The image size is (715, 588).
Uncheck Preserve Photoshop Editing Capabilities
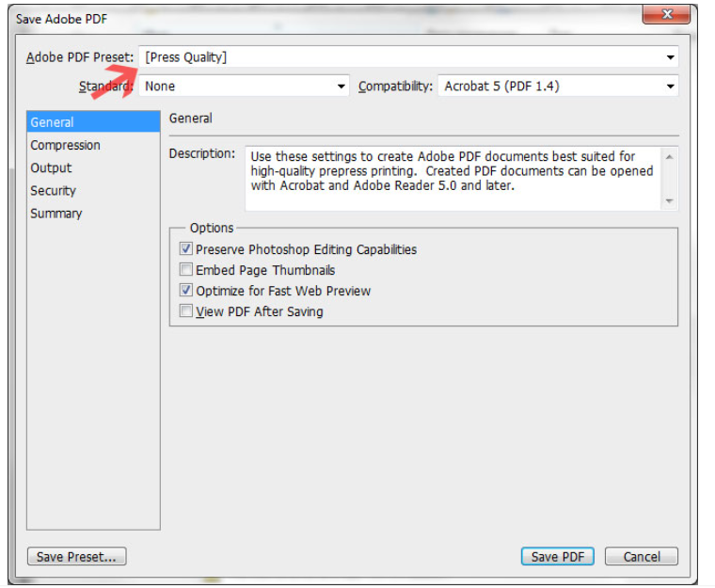185,248
